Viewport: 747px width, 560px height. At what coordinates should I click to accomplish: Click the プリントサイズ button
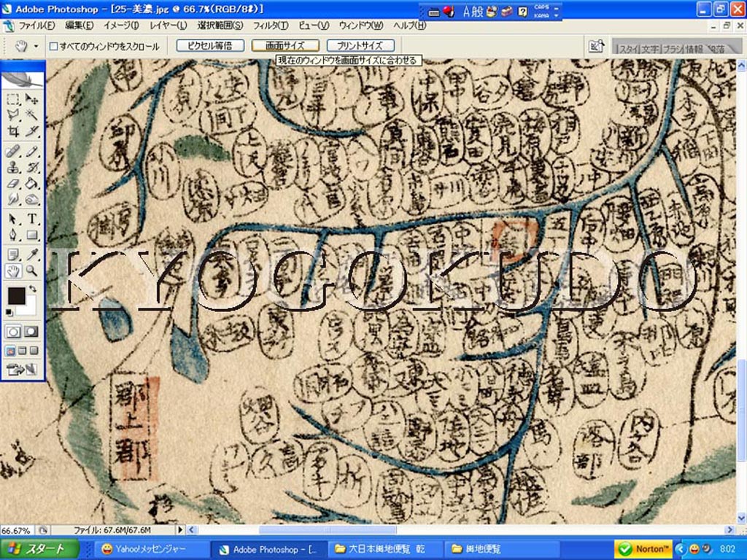tap(360, 46)
